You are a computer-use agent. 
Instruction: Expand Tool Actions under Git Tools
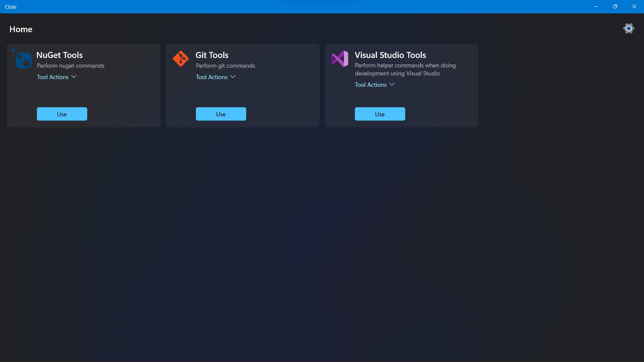coord(212,77)
